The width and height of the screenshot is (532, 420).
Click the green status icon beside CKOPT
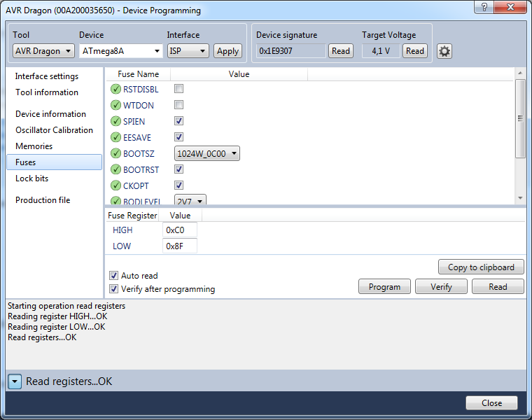pos(115,185)
